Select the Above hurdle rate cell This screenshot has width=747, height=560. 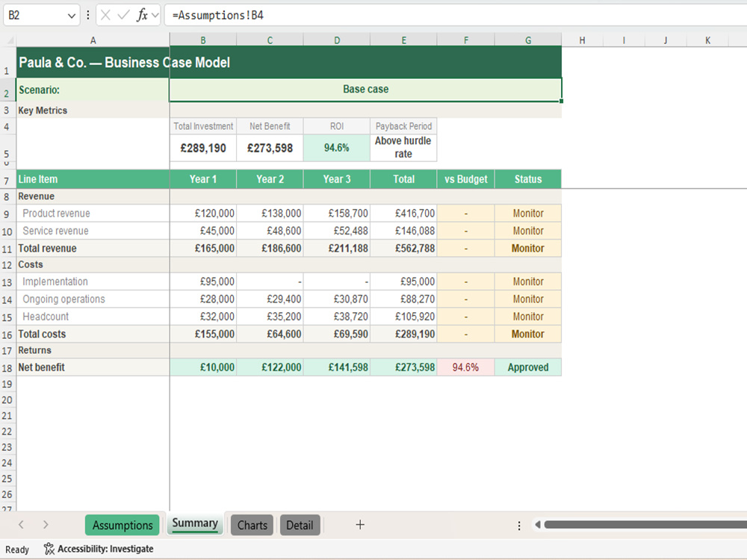(x=403, y=148)
